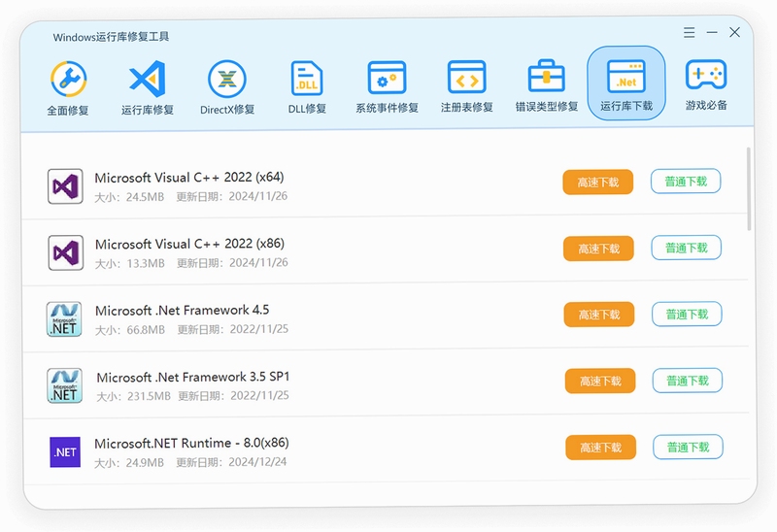The image size is (777, 532).
Task: Select the Microsoft .Net Framework 4.5 title
Action: coord(183,311)
